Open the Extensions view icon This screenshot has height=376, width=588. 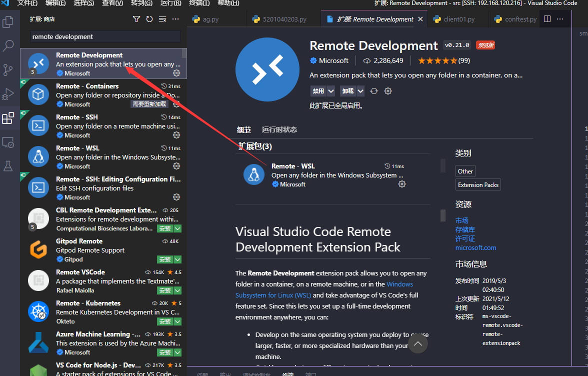click(8, 118)
